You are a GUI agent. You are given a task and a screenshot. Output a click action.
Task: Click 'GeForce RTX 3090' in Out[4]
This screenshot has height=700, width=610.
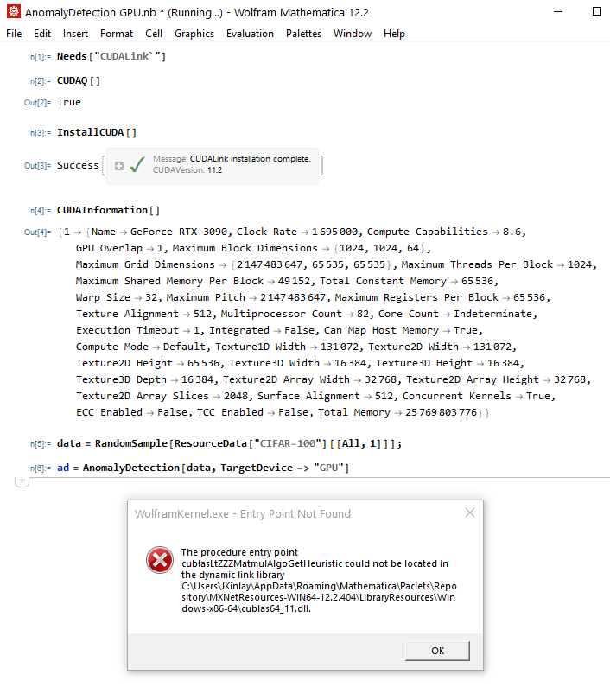click(179, 232)
